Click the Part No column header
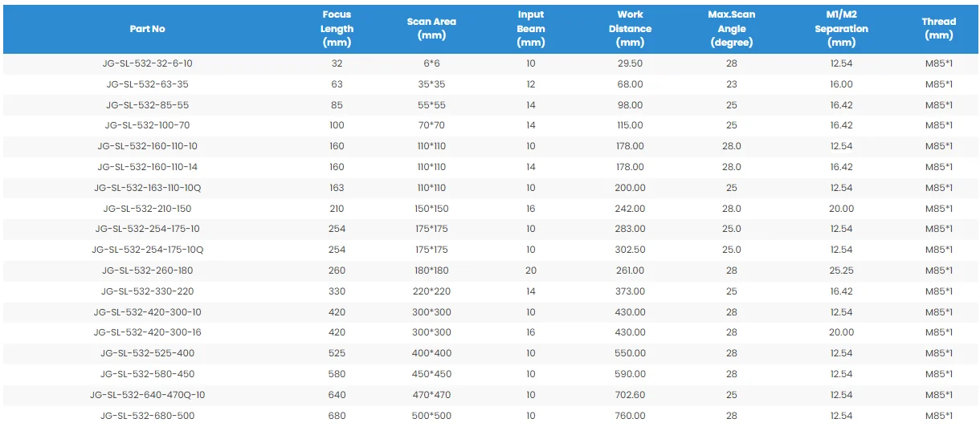This screenshot has width=980, height=427. 147,29
